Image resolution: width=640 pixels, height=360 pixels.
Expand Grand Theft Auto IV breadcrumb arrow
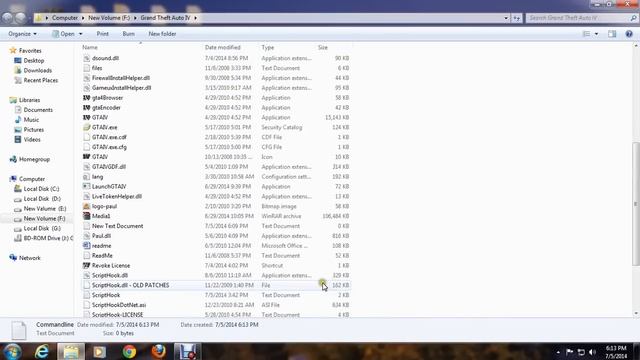[196, 18]
